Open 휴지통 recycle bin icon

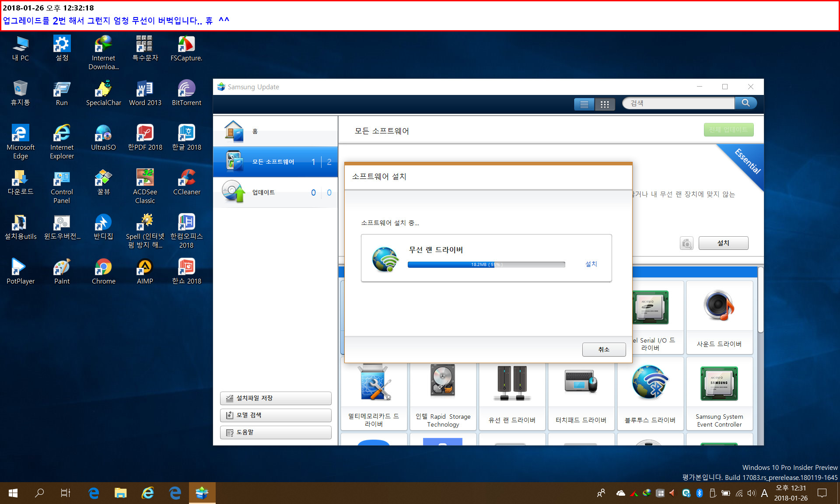click(x=21, y=93)
